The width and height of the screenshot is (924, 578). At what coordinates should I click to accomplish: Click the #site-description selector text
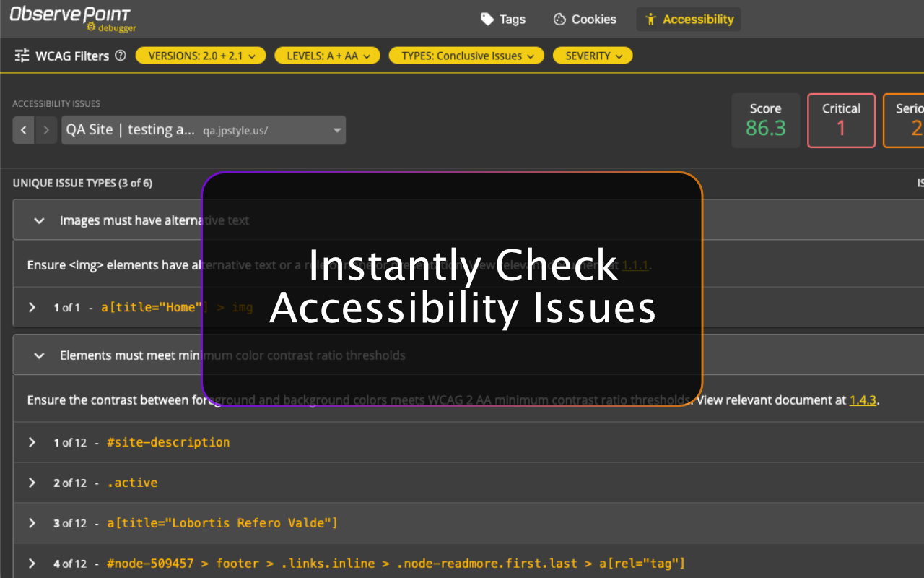pyautogui.click(x=168, y=442)
